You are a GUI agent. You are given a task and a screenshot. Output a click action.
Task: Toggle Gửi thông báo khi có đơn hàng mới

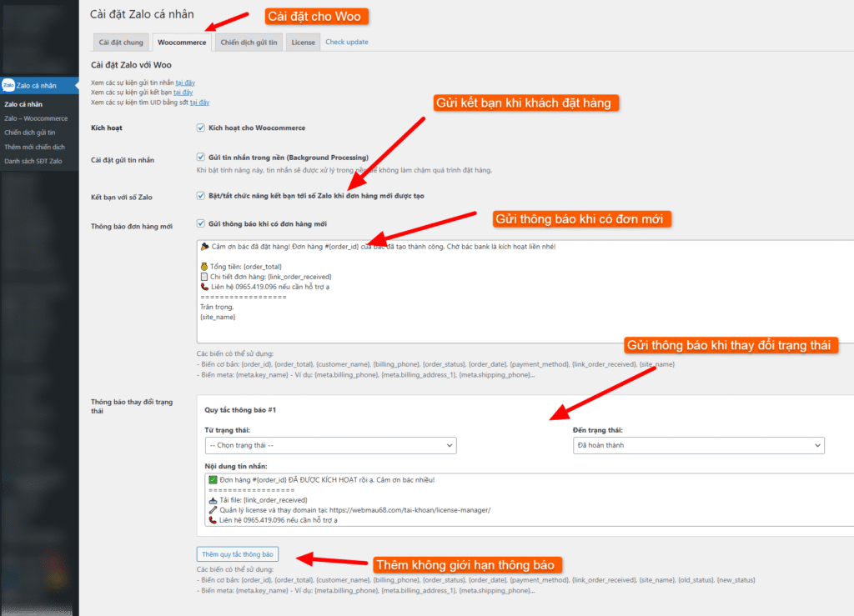pyautogui.click(x=200, y=223)
